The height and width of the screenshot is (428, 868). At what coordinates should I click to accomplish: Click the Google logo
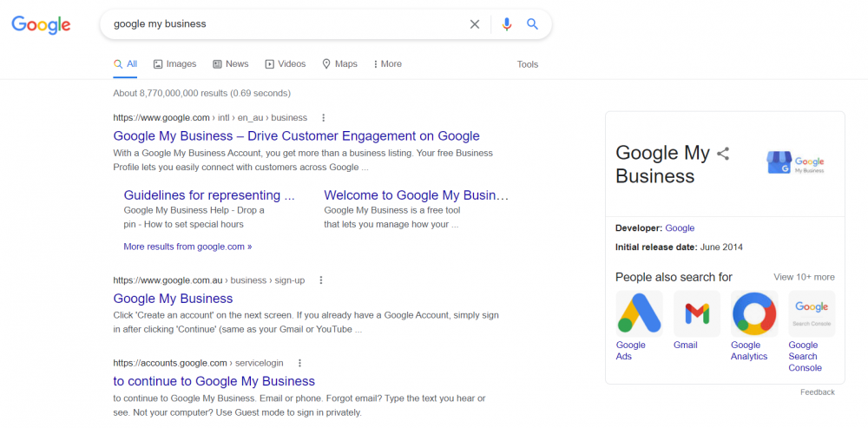(x=41, y=25)
